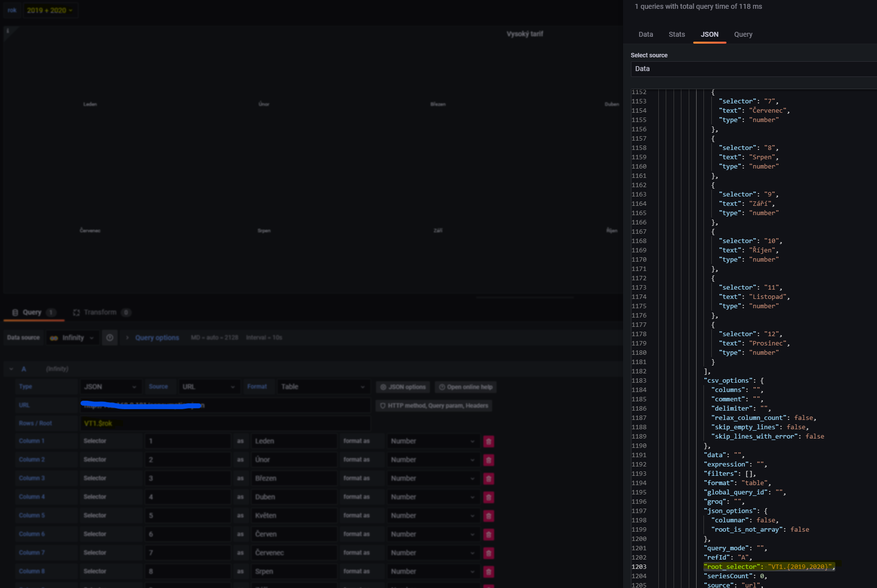Remove the Srpen column mapping via trash icon
The image size is (877, 588).
coord(488,571)
